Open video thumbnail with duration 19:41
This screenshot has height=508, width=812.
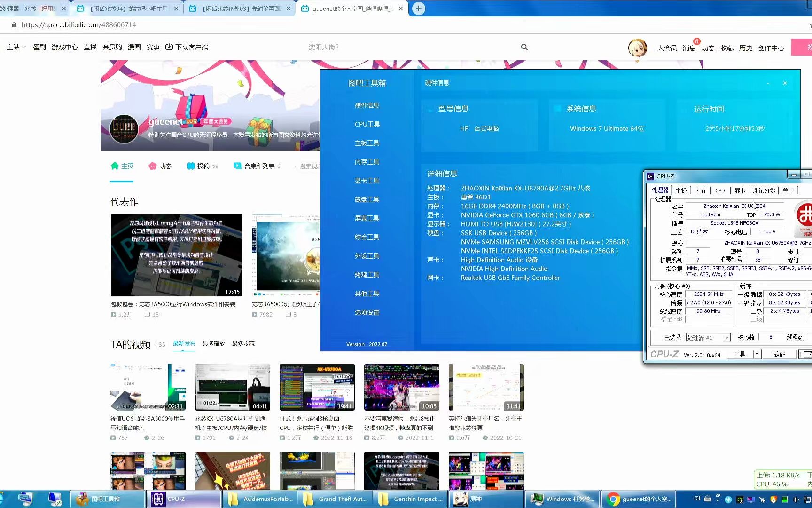click(x=317, y=387)
